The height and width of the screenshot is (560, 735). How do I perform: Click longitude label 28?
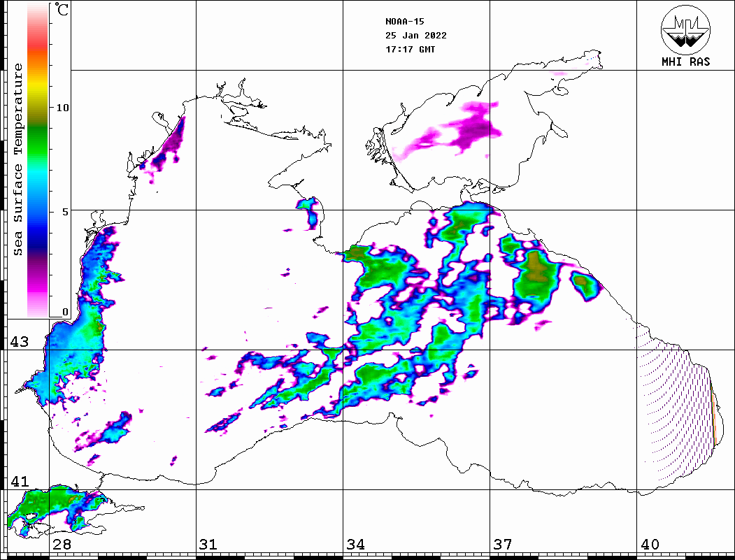click(62, 544)
